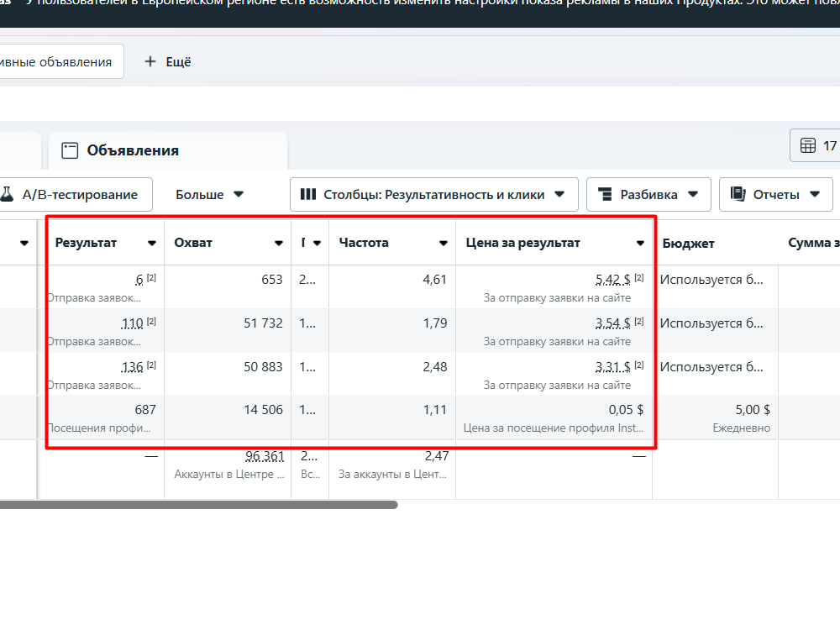Click footnote [2] beside result 6
Viewport: 840px width, 630px height.
click(151, 277)
